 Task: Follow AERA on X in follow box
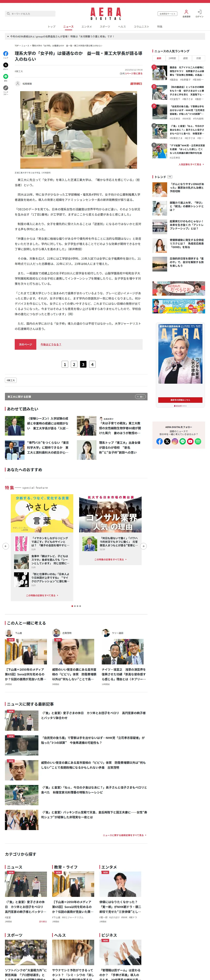coord(167,441)
